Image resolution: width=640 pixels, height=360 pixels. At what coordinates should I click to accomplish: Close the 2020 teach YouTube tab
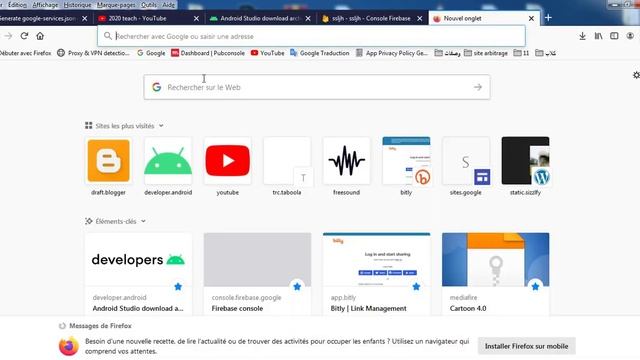(196, 18)
